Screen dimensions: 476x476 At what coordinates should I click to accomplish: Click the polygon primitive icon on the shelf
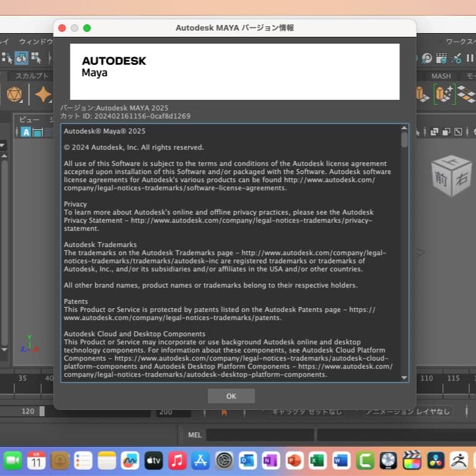tap(14, 95)
